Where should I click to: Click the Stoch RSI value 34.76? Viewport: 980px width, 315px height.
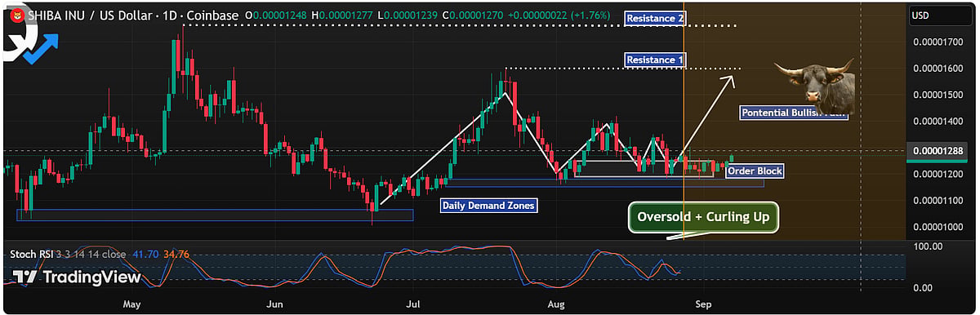(x=176, y=255)
